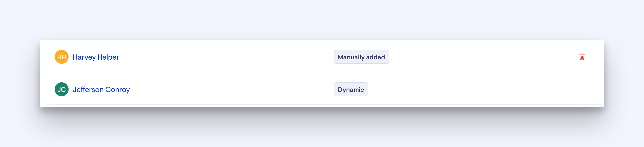Click the name Jefferson Conroy

(101, 90)
